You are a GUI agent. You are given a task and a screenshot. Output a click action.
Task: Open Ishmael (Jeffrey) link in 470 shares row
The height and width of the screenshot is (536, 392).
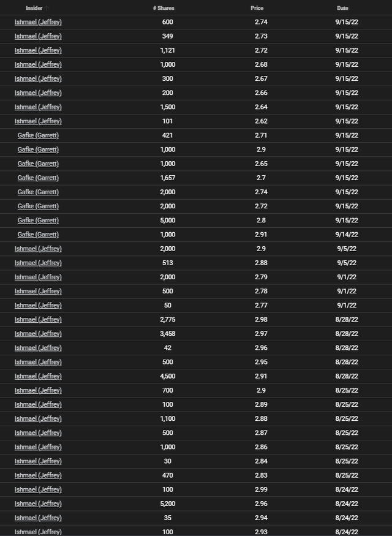coord(38,476)
